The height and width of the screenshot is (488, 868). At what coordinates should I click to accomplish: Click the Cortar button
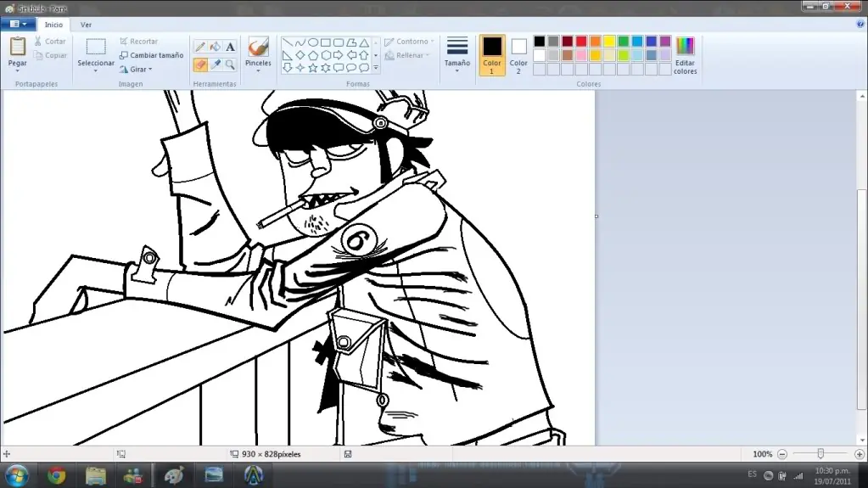pyautogui.click(x=50, y=42)
